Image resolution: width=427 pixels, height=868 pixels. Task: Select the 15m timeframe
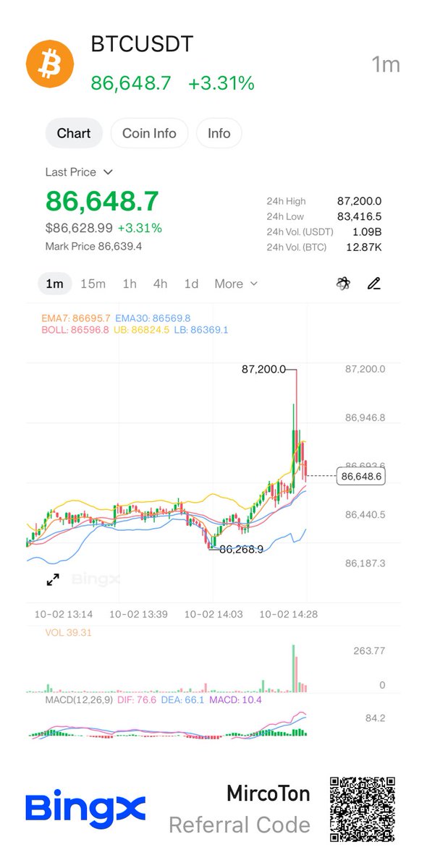(93, 284)
